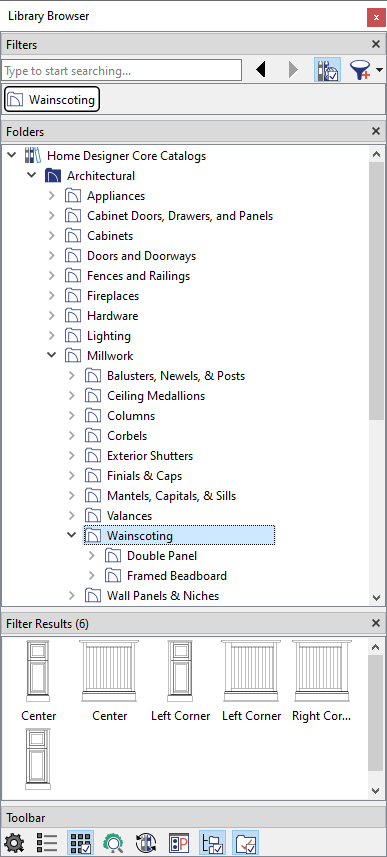Close the Filter Results panel
This screenshot has height=857, width=387.
pyautogui.click(x=376, y=623)
